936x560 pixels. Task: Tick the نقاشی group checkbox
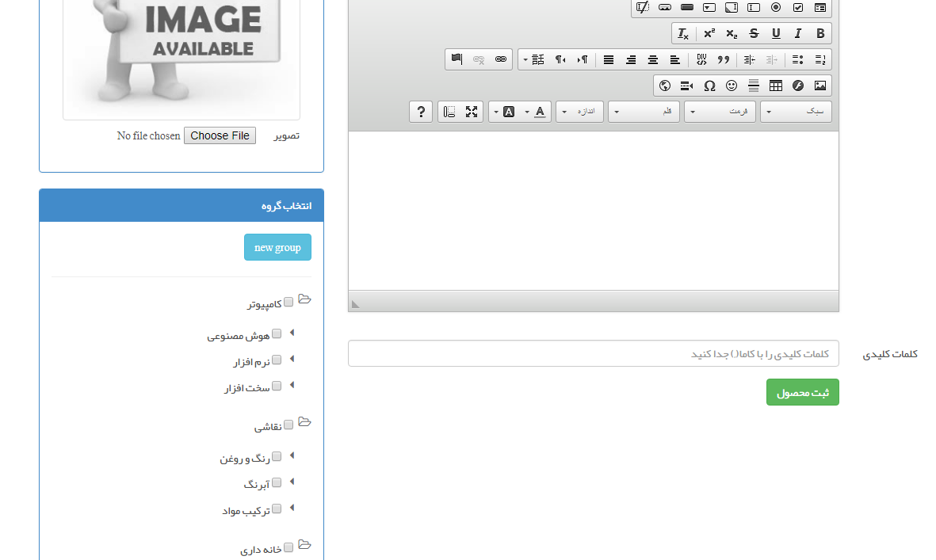pos(288,425)
